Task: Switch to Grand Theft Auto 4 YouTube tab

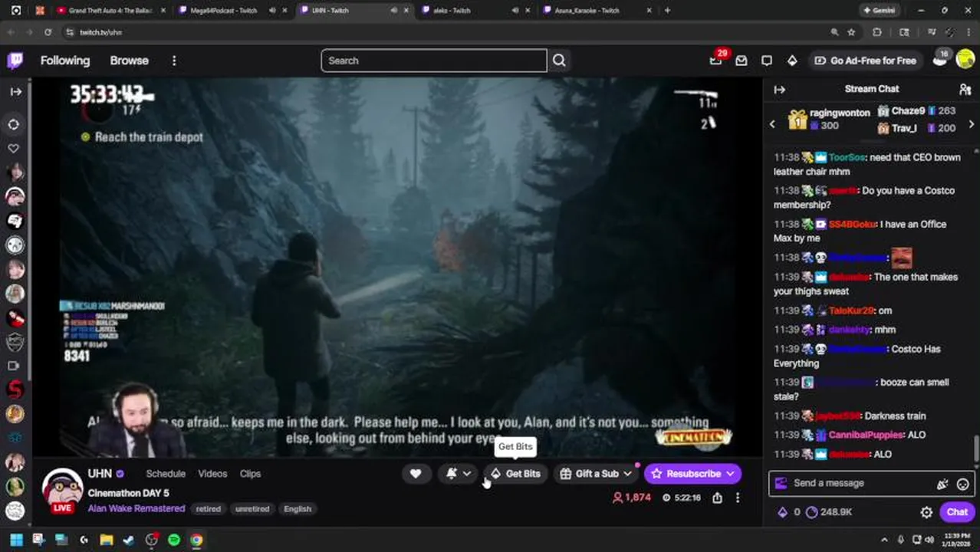Action: [x=110, y=11]
